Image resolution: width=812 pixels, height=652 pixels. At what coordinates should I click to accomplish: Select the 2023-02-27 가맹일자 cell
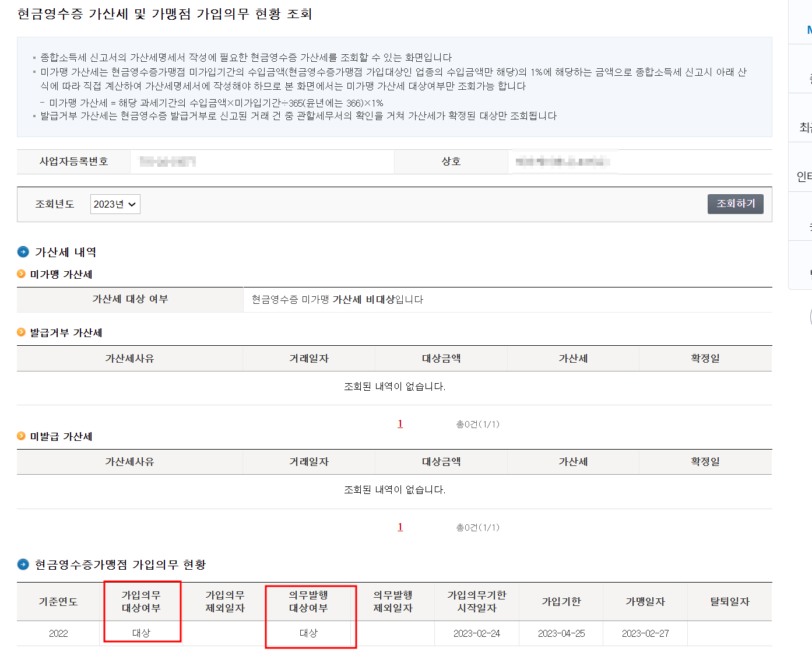[645, 633]
